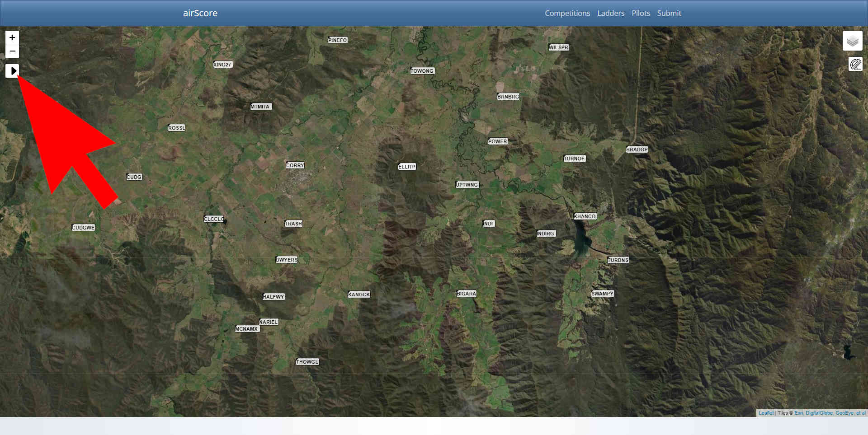
Task: Open the Competitions menu
Action: [x=567, y=13]
